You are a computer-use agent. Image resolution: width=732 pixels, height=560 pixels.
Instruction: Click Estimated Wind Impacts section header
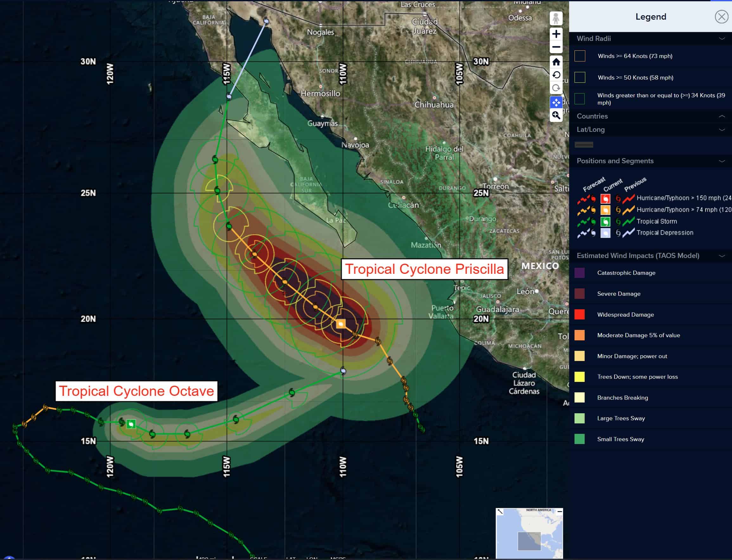coord(638,256)
